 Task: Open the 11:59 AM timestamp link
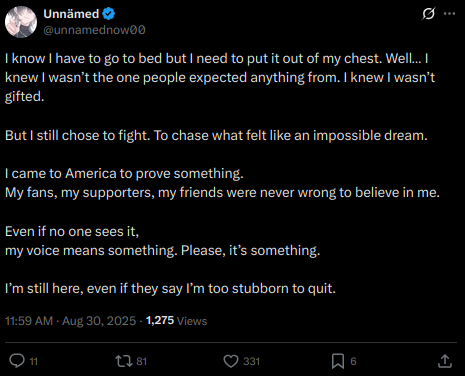(x=29, y=321)
